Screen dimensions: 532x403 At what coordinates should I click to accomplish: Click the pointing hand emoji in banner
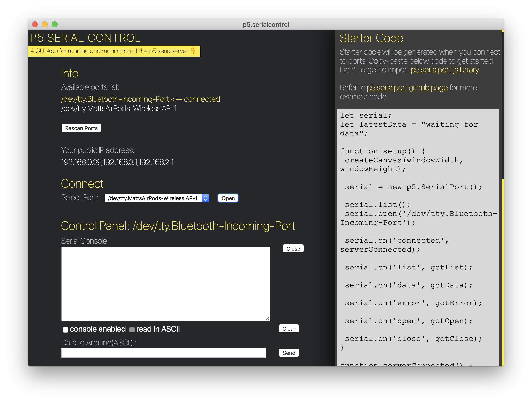click(x=193, y=51)
